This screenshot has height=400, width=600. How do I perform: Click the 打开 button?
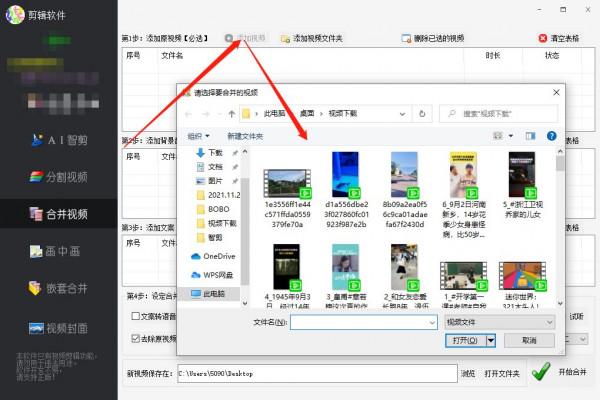(x=466, y=340)
